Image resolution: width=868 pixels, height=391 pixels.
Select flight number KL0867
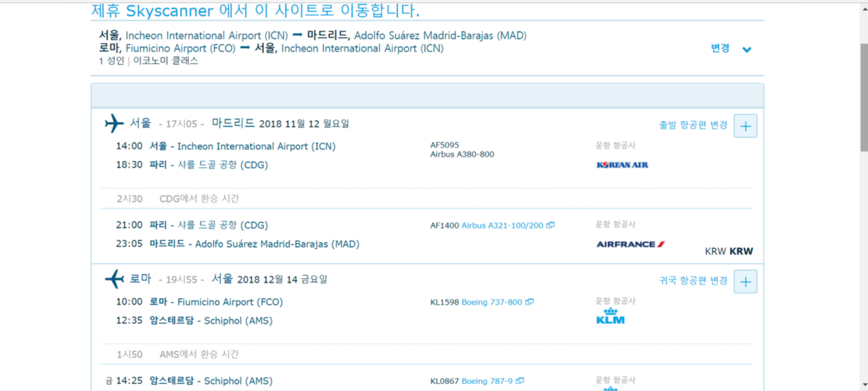pos(444,381)
